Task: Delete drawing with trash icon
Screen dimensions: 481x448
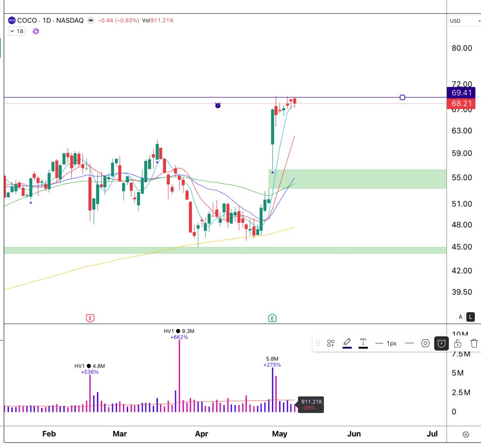Action: click(x=474, y=343)
